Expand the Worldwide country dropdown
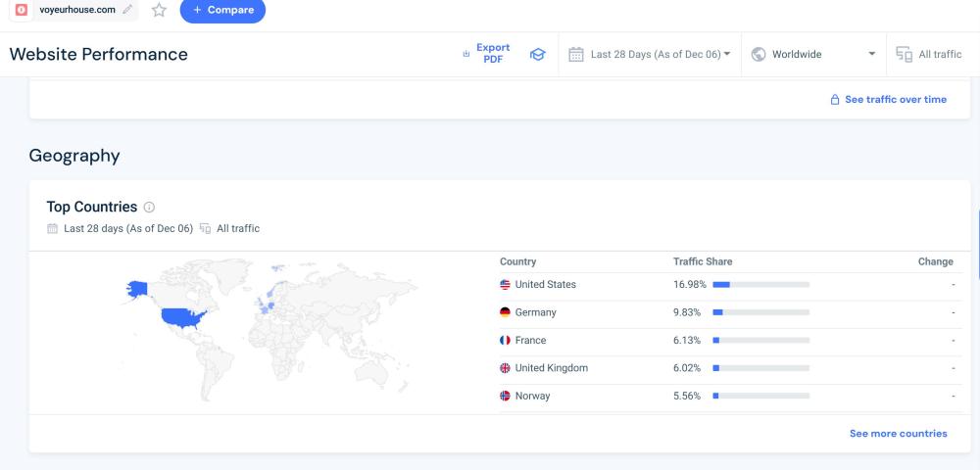The image size is (980, 470). [813, 55]
